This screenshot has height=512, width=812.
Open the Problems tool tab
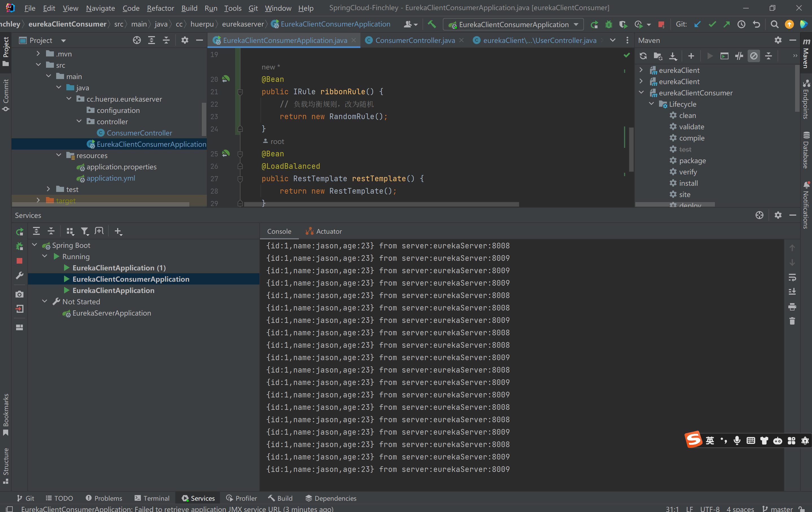[104, 498]
